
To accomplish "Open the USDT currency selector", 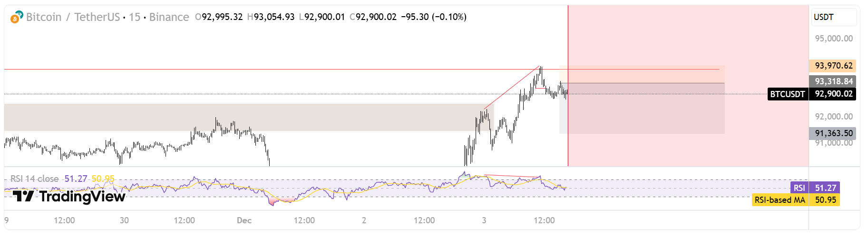I will (833, 17).
